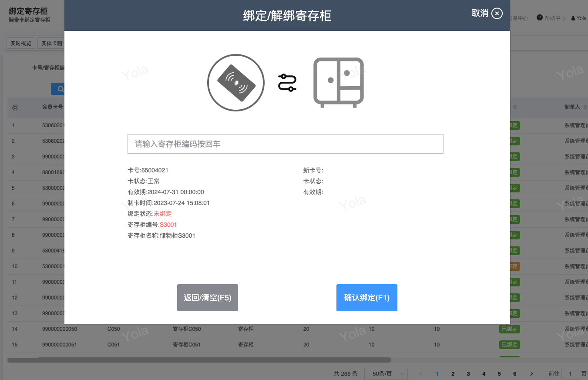Click the table settings gear icon

point(15,107)
